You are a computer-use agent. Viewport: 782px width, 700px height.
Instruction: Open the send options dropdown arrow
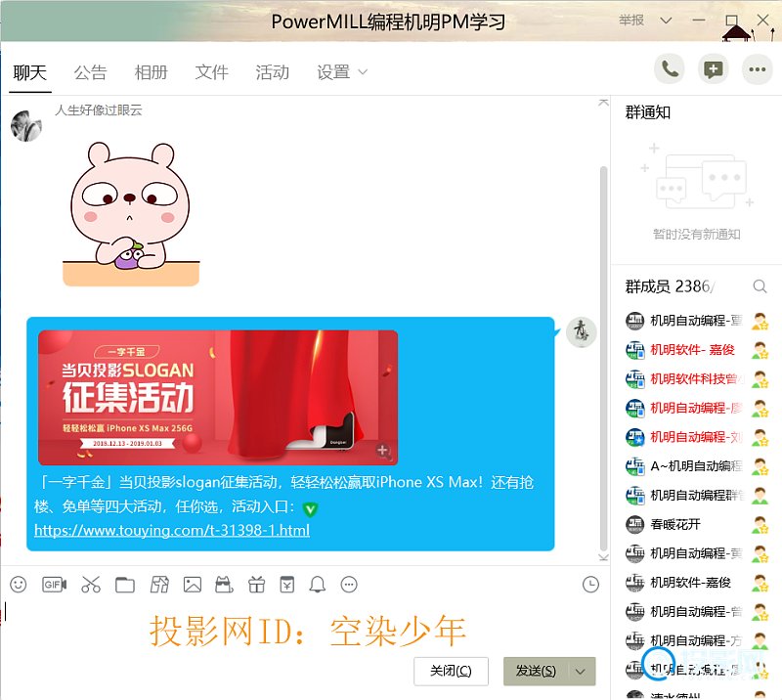pos(580,671)
